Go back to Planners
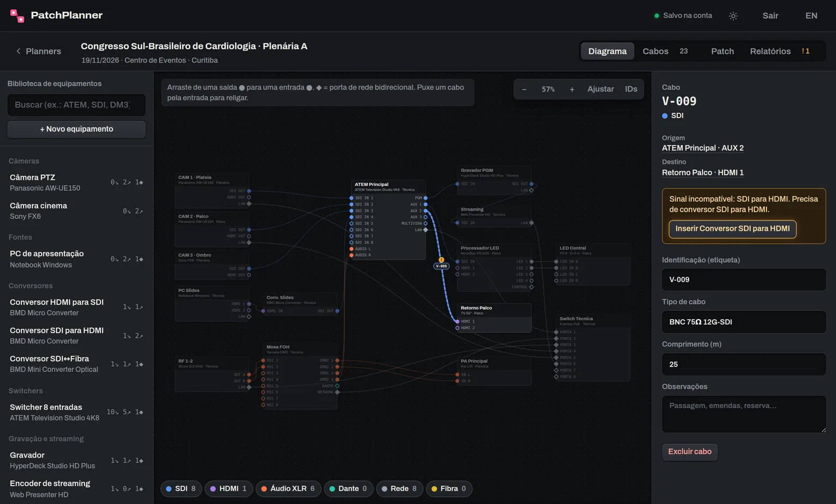 pos(38,51)
